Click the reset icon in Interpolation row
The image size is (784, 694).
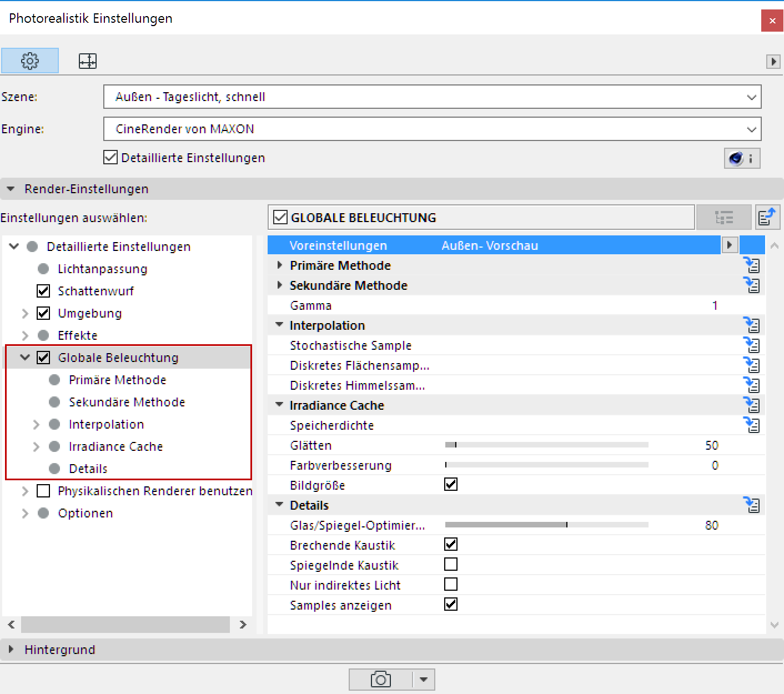(x=752, y=325)
